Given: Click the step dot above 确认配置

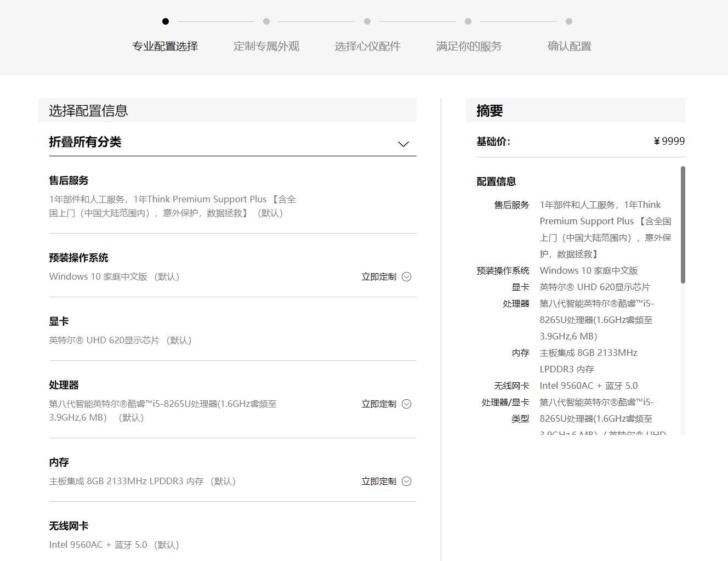Looking at the screenshot, I should (569, 21).
